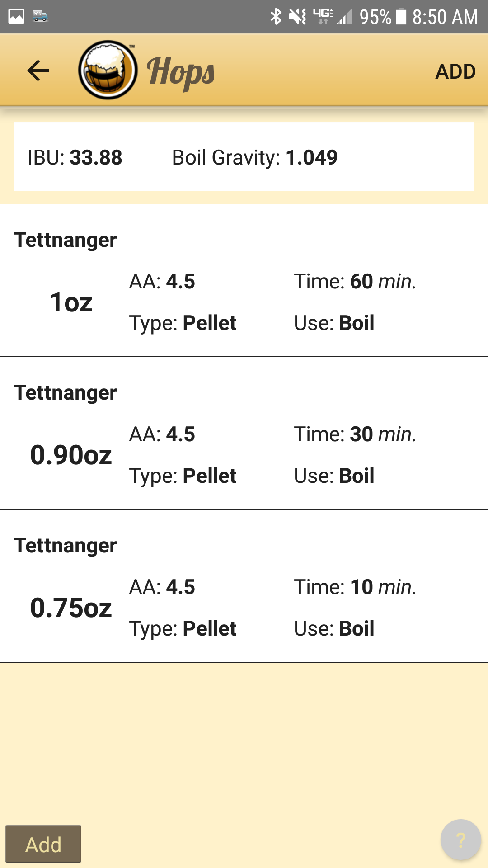Image resolution: width=488 pixels, height=868 pixels.
Task: Tap the picture notification icon
Action: click(x=16, y=17)
